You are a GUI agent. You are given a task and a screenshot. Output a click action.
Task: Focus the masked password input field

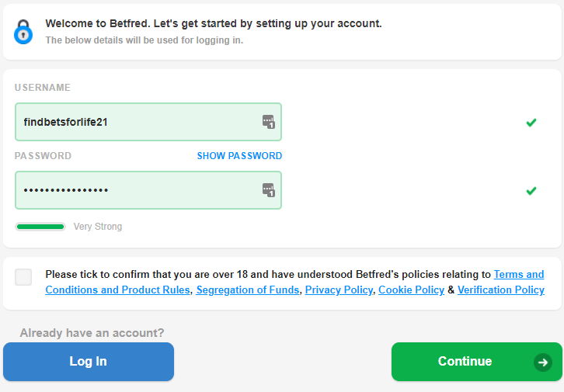pos(148,190)
